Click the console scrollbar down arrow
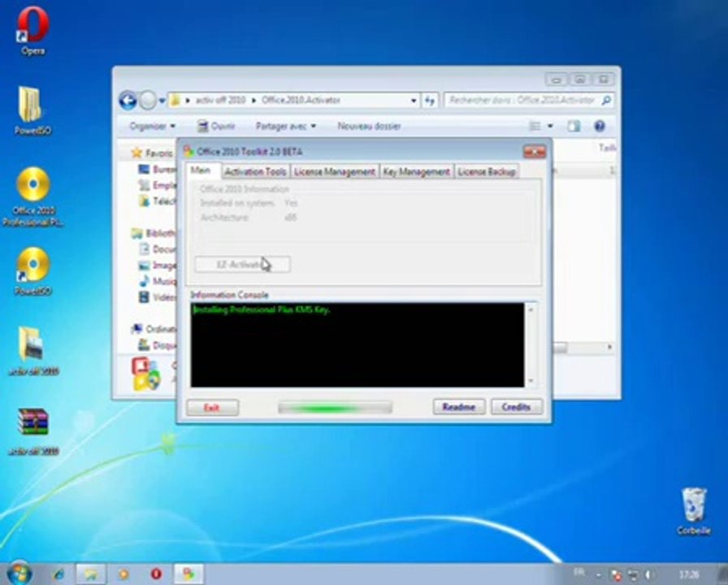Screen dimensions: 728x585 point(531,381)
